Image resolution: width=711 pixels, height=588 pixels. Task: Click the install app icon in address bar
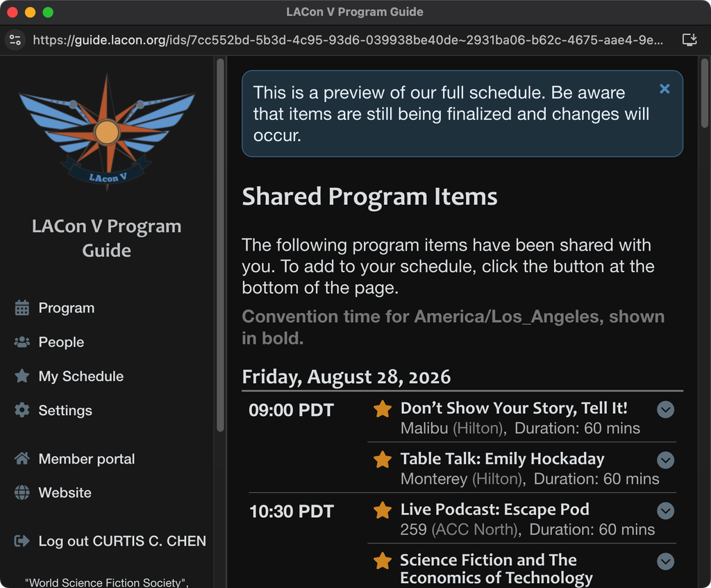click(x=689, y=40)
